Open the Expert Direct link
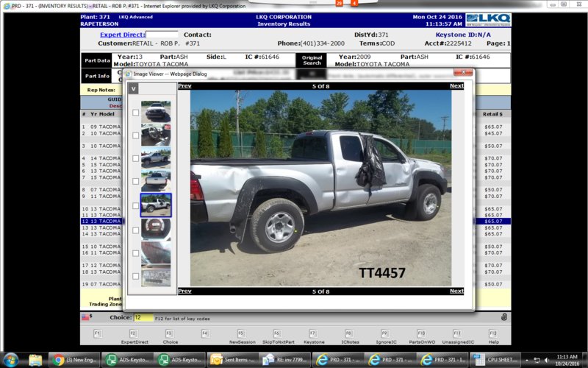Image resolution: width=588 pixels, height=368 pixels. 122,35
